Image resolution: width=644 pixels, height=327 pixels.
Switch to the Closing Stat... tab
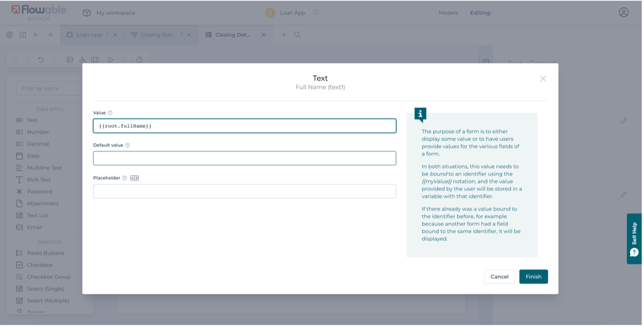[x=157, y=35]
